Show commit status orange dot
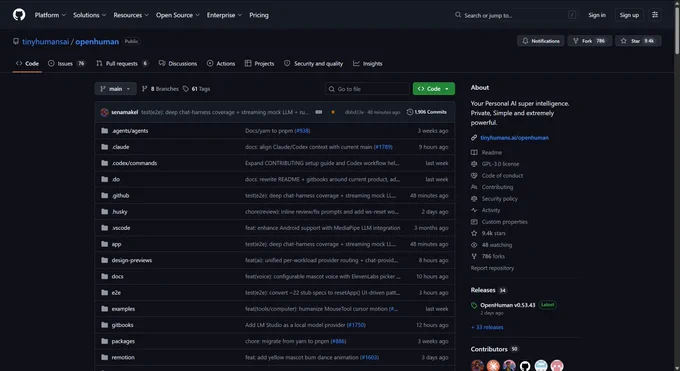Image resolution: width=680 pixels, height=371 pixels. click(333, 112)
